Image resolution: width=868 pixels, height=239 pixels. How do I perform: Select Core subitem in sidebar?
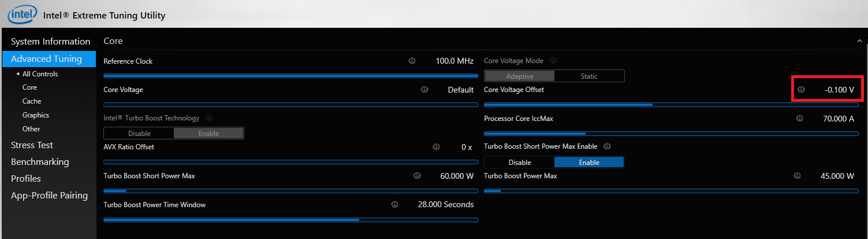pos(29,87)
